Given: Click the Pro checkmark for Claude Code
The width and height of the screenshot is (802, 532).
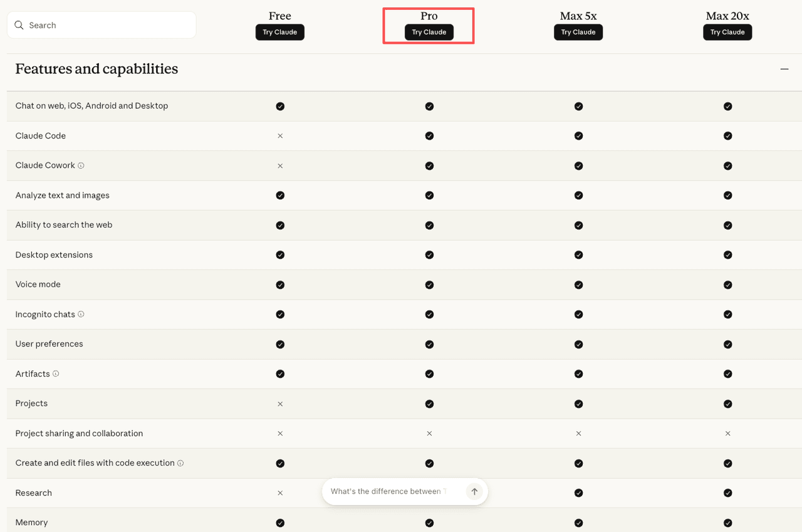Looking at the screenshot, I should coord(429,135).
